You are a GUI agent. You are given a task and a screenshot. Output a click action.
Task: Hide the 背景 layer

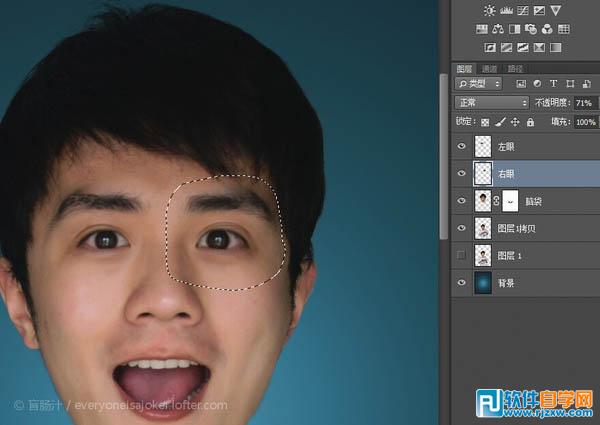461,283
